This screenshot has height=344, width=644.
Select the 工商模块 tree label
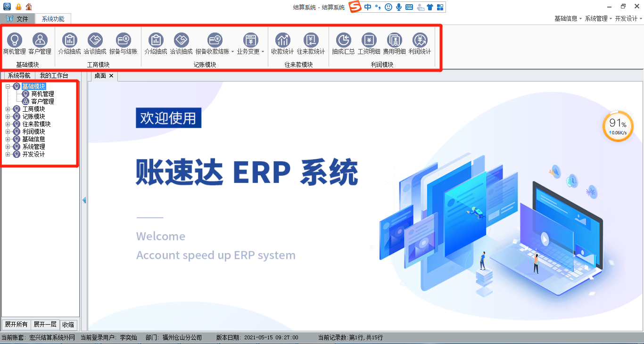[34, 109]
